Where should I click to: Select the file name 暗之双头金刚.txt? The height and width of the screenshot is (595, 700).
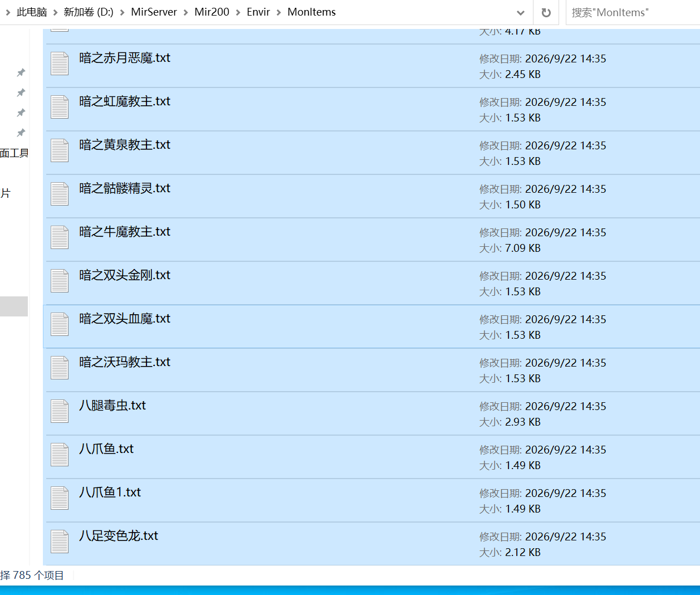[125, 275]
